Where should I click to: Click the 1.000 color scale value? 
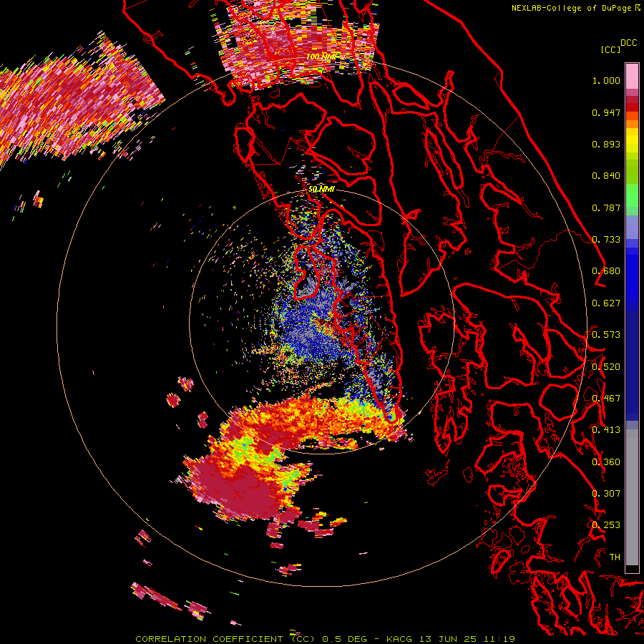coord(606,80)
